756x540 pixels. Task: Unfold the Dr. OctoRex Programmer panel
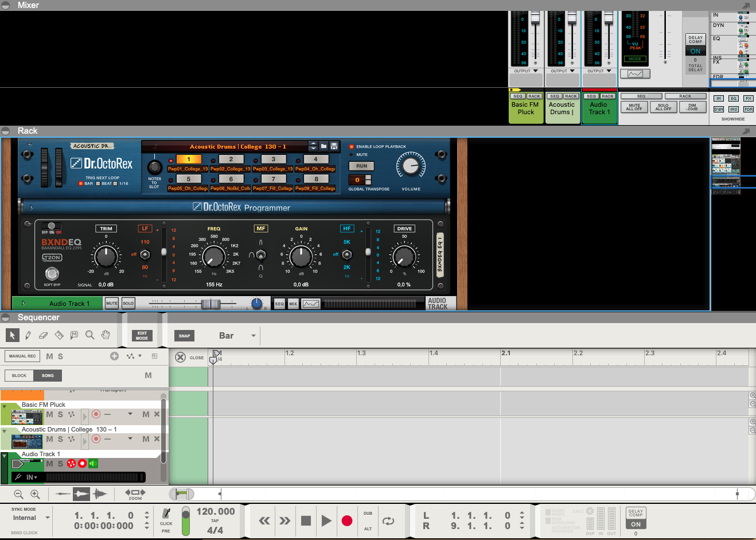32,207
